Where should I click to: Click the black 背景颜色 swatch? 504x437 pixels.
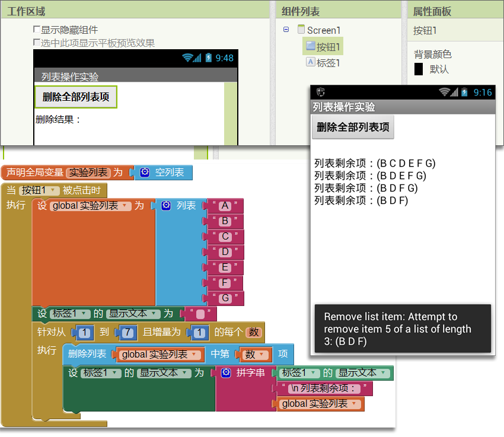point(419,69)
